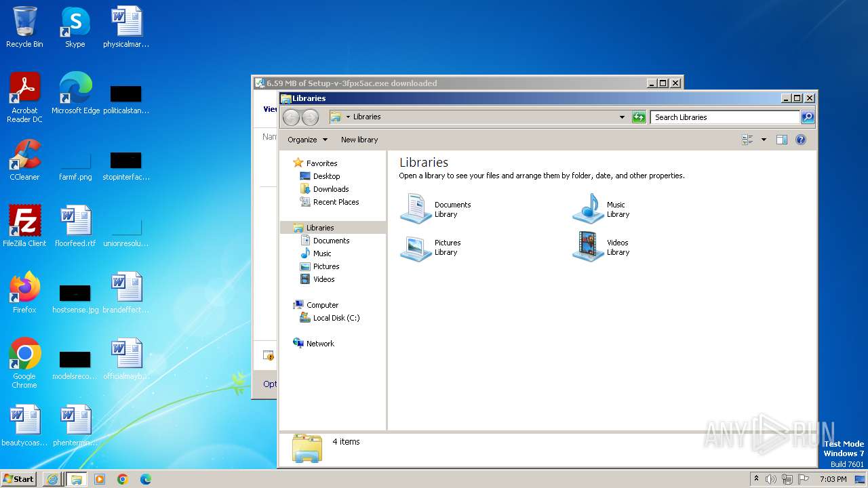The image size is (868, 488).
Task: Open the Organize menu
Action: (x=307, y=140)
